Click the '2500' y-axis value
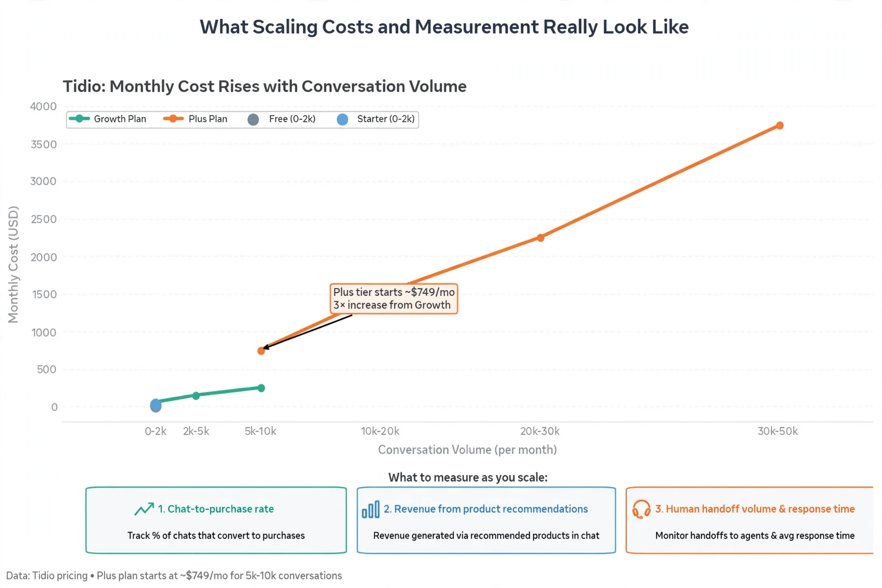The image size is (882, 588). click(x=44, y=220)
